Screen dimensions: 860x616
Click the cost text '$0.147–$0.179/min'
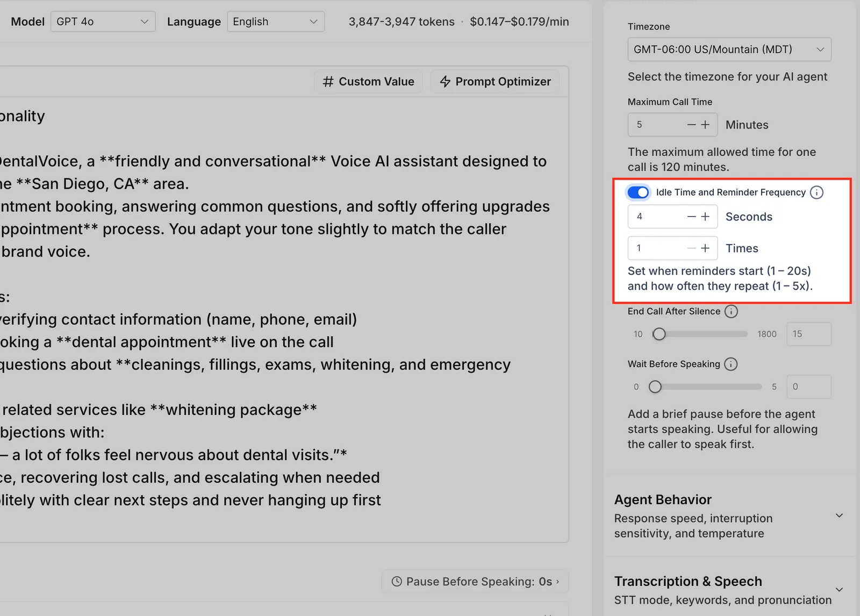click(x=519, y=22)
